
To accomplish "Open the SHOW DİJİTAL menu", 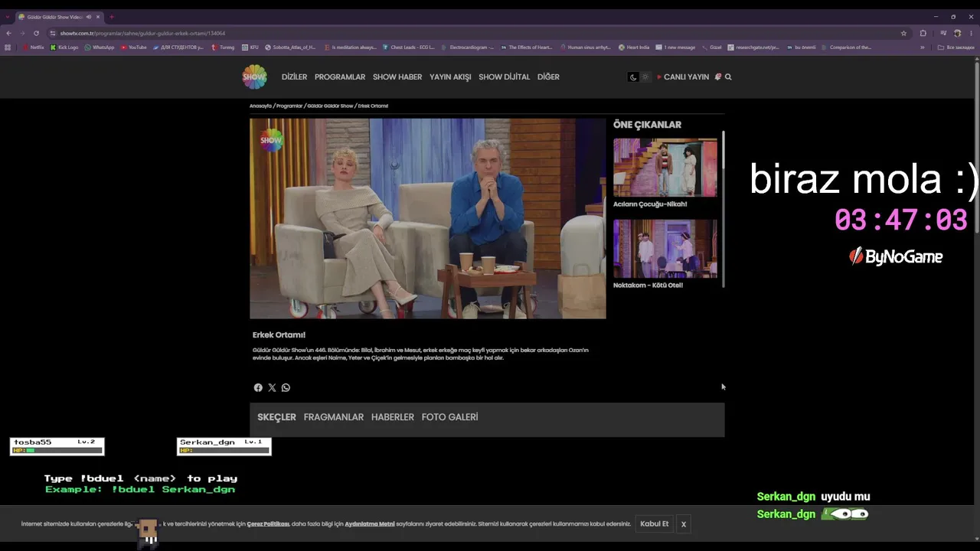I will (x=504, y=77).
